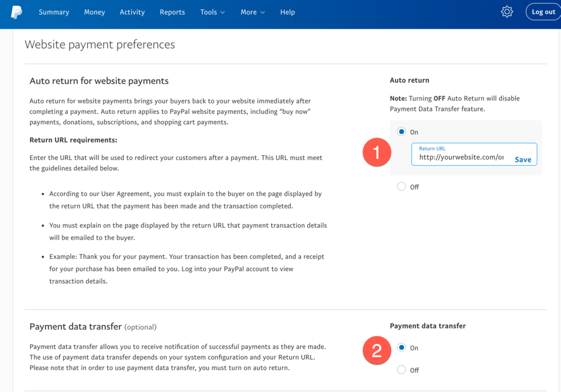This screenshot has width=561, height=392.
Task: Open the Money section
Action: [94, 12]
